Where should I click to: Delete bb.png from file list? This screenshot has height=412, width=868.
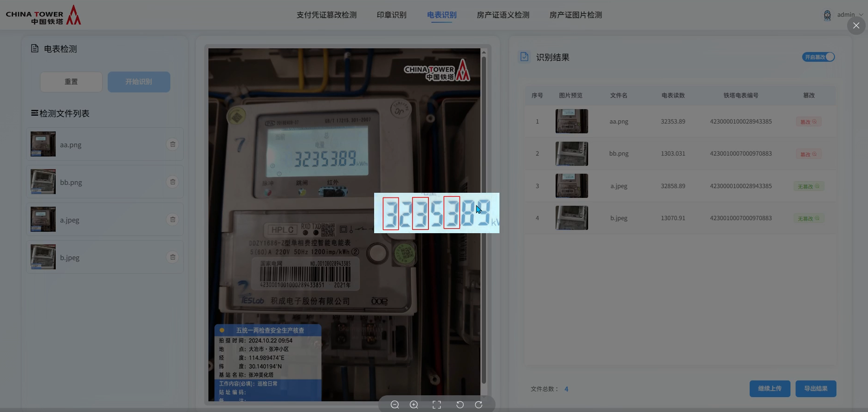click(173, 182)
